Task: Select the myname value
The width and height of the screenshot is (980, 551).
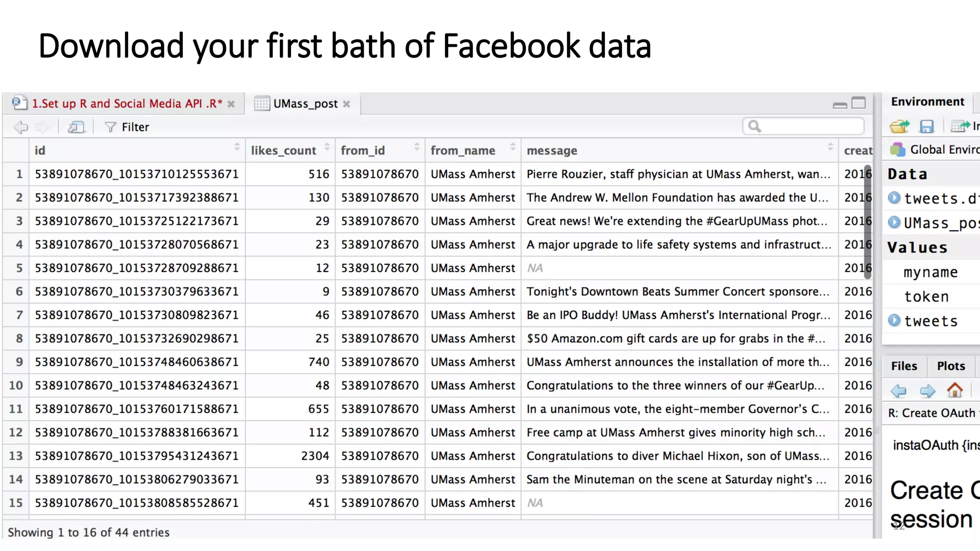Action: click(x=931, y=272)
